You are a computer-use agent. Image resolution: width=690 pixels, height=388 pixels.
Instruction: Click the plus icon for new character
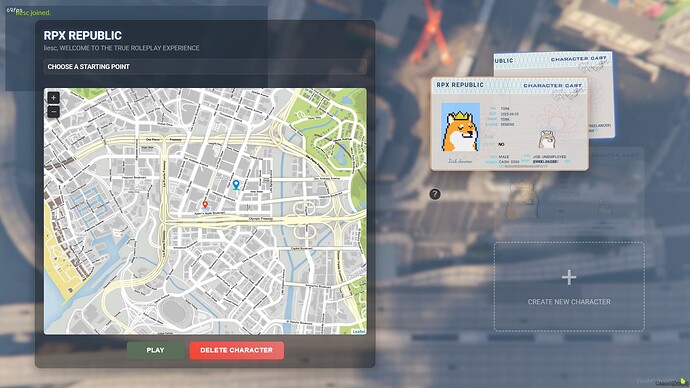tap(569, 277)
